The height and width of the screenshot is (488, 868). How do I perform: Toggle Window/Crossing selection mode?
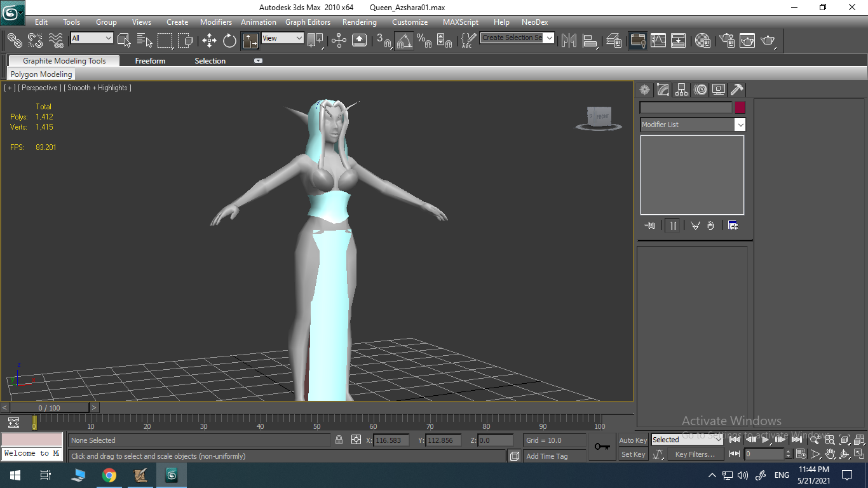point(186,40)
